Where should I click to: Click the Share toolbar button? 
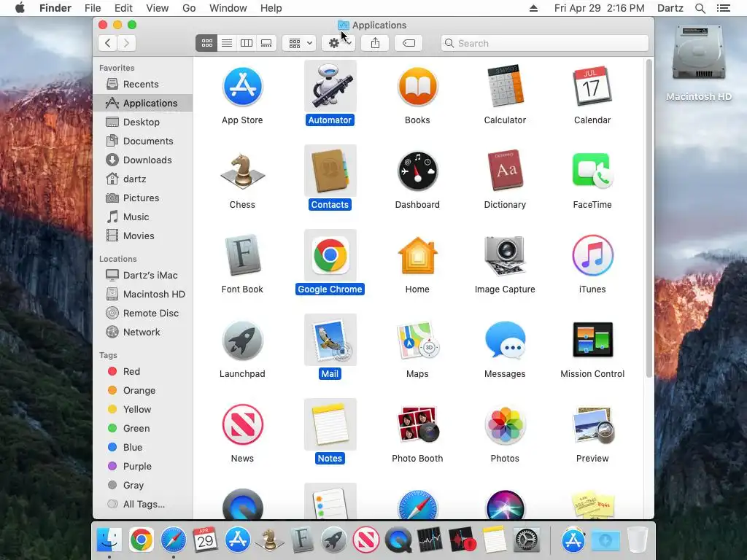tap(376, 43)
